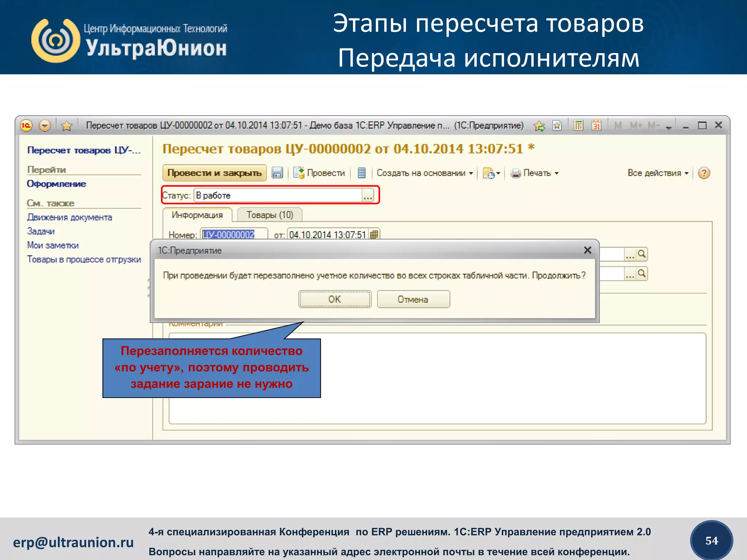This screenshot has width=747, height=560.
Task: Click Отмена in the dialog
Action: [x=413, y=299]
